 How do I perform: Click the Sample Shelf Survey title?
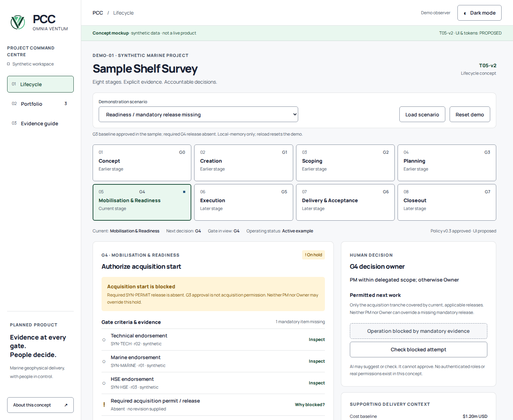coord(145,69)
